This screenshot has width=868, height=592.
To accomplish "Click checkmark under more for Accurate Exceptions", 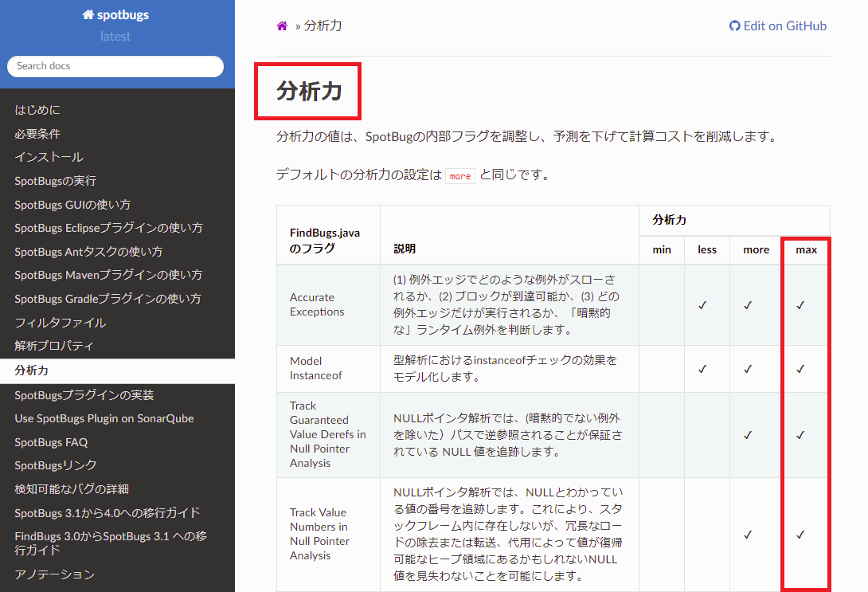I will 748,305.
